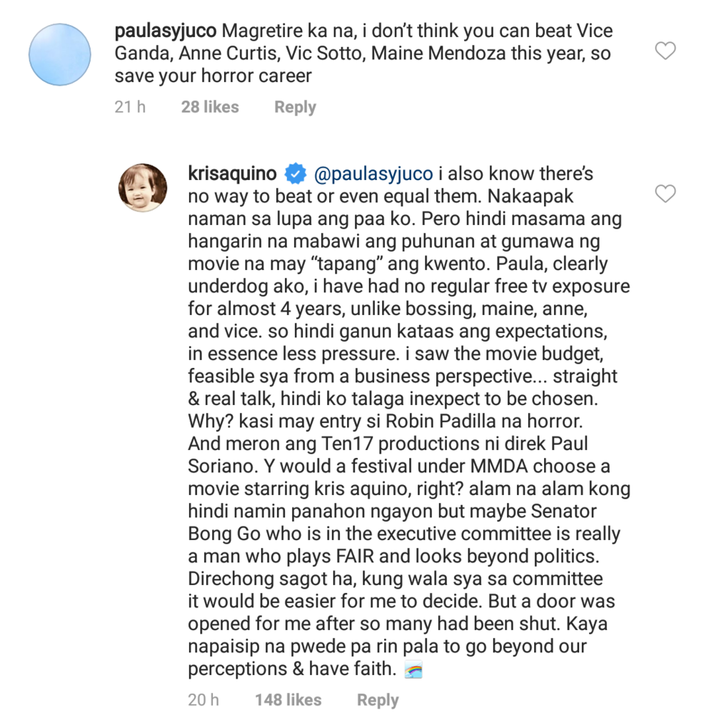Open paulasyjuco's blue circle profile picture
Screen dimensions: 714x728
pos(60,54)
